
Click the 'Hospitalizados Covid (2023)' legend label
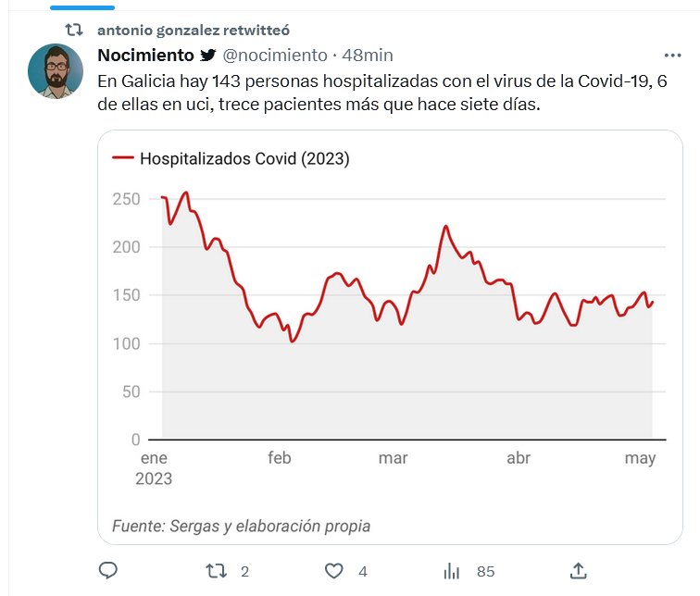click(x=244, y=158)
